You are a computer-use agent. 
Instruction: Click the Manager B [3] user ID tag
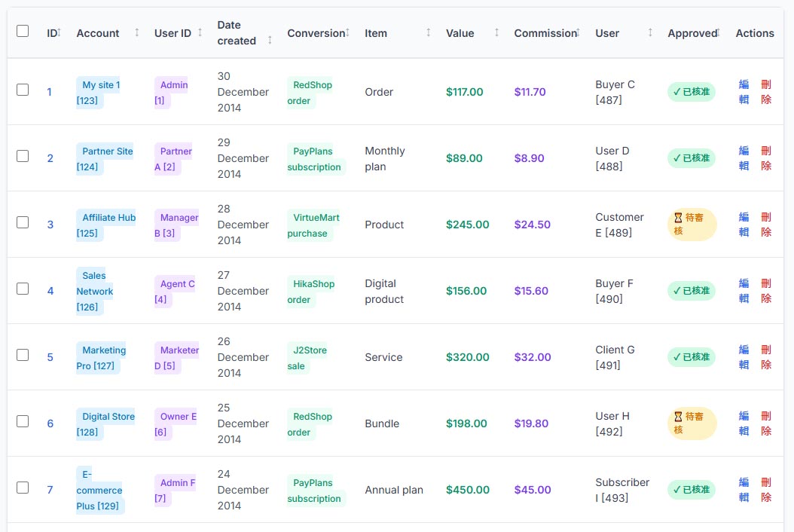pyautogui.click(x=176, y=225)
